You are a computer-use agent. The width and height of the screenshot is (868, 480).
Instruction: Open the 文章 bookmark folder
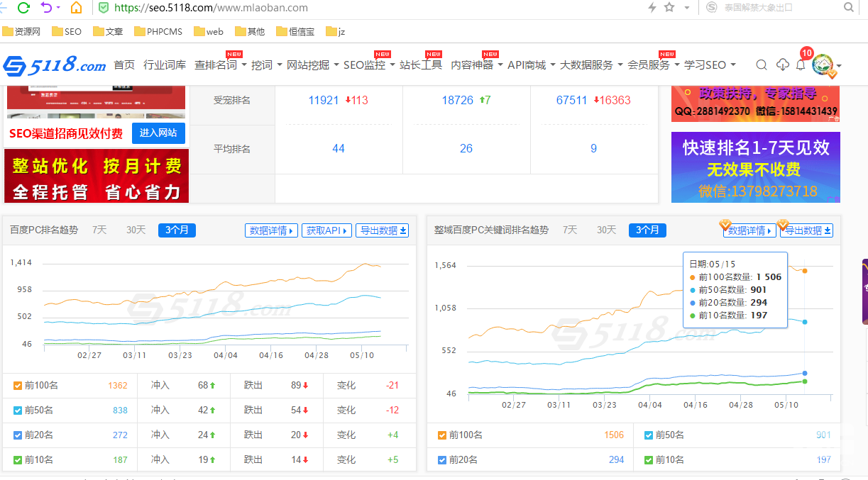point(108,31)
